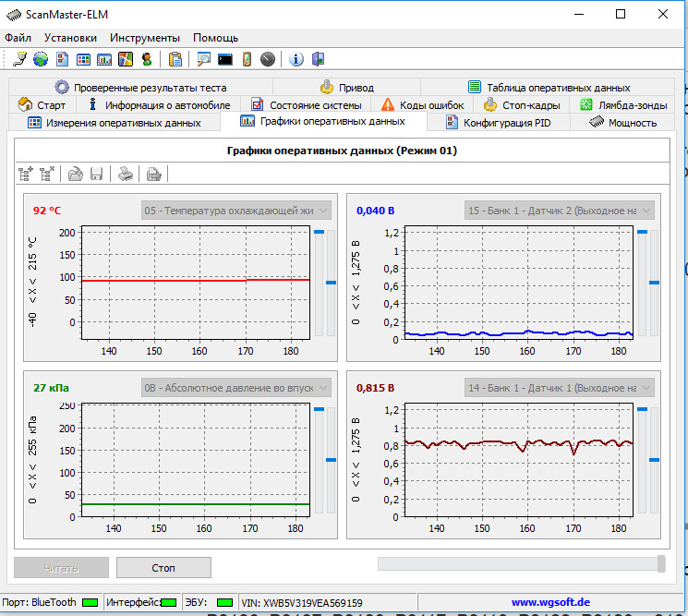Click the connect cable icon in toolbar
This screenshot has width=688, height=616.
[x=20, y=59]
